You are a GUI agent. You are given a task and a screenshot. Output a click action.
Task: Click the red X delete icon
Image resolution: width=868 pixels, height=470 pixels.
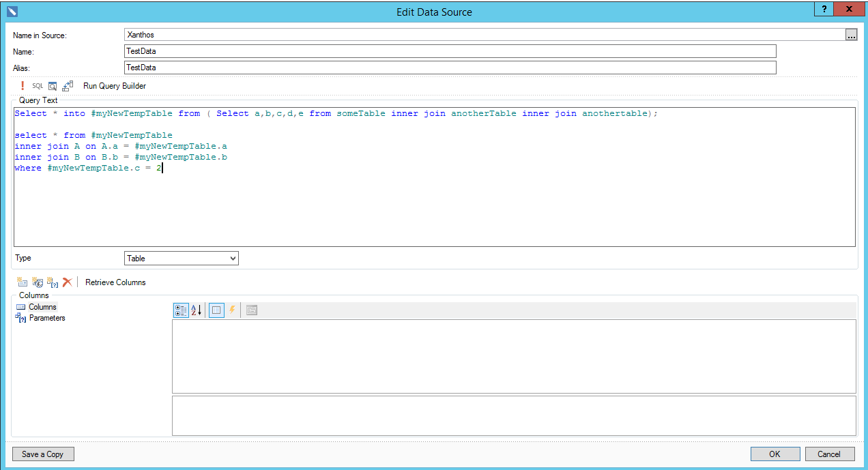(67, 282)
